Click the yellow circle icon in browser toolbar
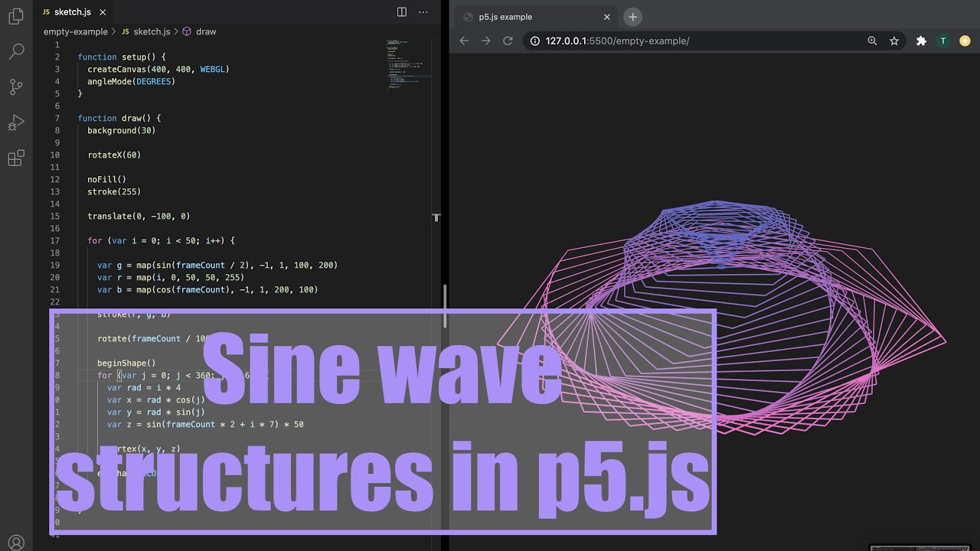This screenshot has height=551, width=980. [x=965, y=41]
